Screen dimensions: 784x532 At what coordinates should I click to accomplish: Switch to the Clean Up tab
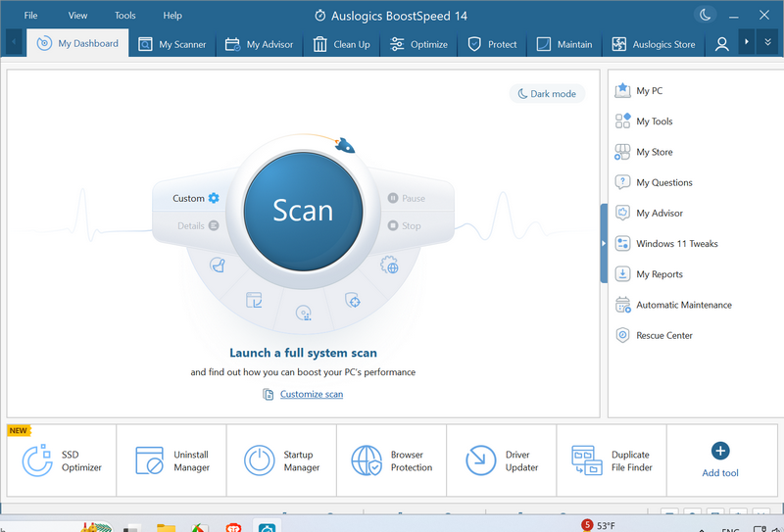341,44
